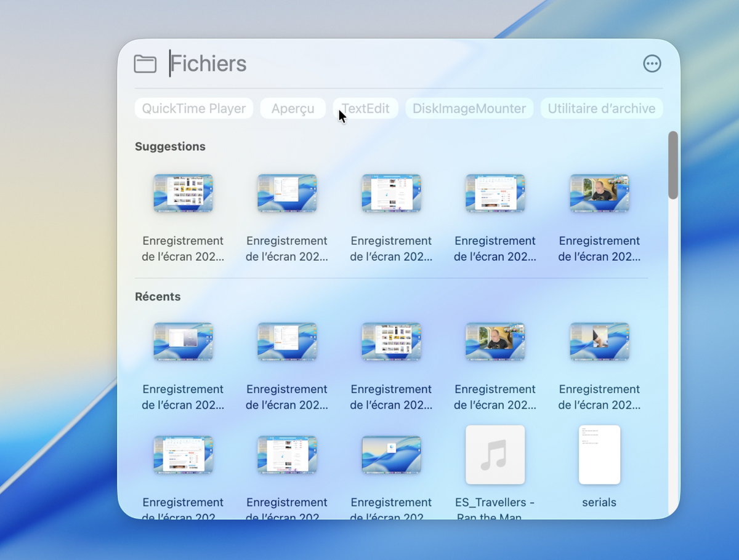
Task: Toggle the TextEdit filter chip
Action: click(x=366, y=108)
